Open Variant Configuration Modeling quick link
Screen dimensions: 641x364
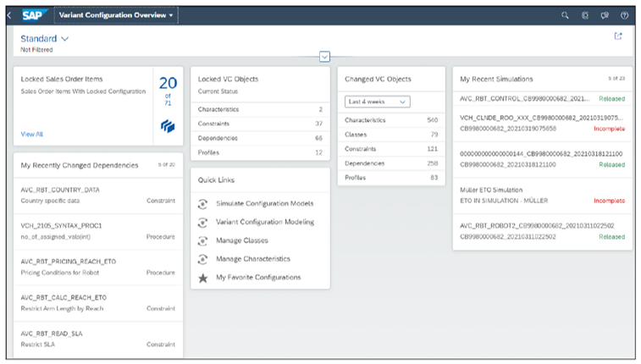[265, 222]
